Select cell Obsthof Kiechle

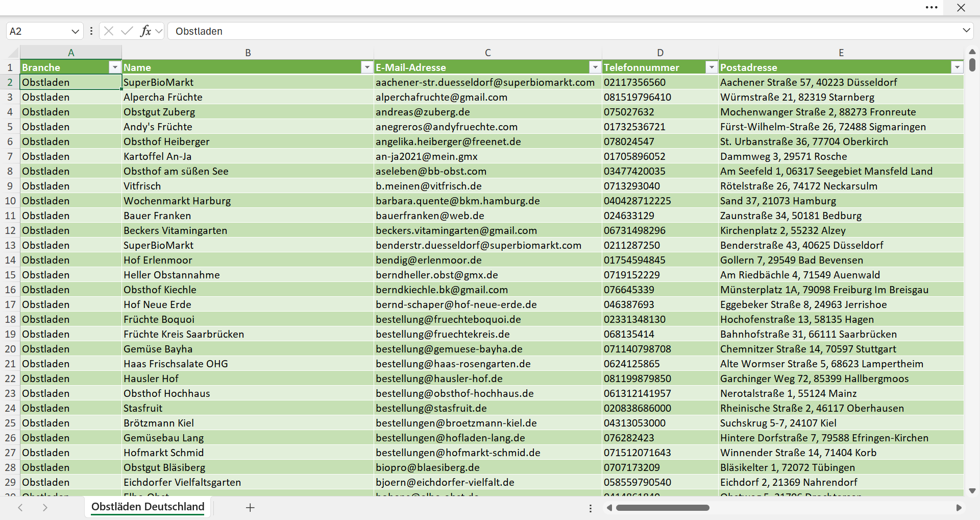click(x=248, y=290)
